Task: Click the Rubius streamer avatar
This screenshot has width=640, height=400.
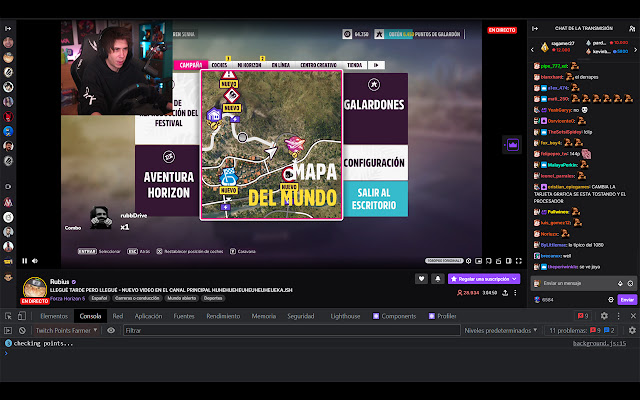Action: tap(35, 288)
